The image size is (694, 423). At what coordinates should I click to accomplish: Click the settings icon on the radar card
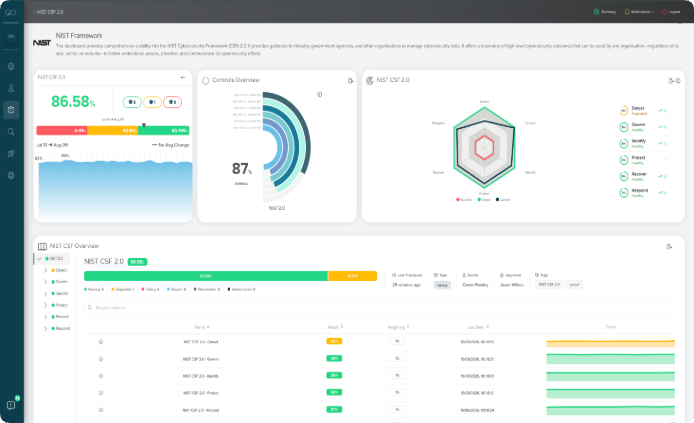(x=678, y=81)
